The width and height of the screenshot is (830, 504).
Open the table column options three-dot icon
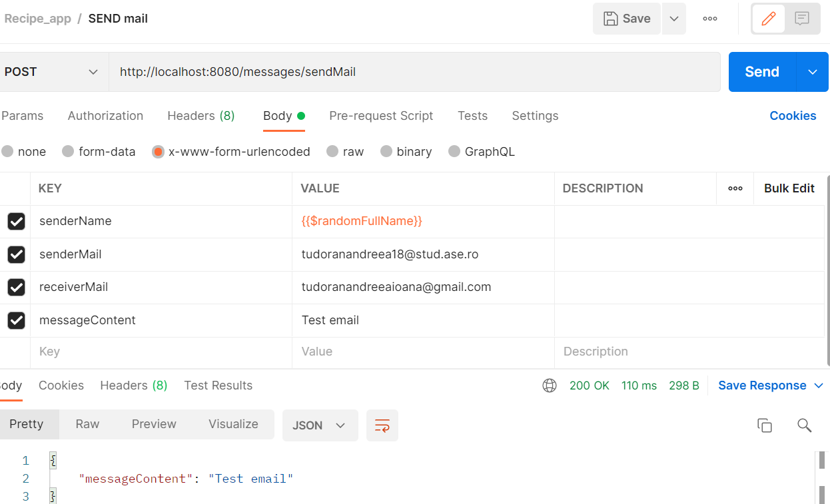tap(735, 188)
